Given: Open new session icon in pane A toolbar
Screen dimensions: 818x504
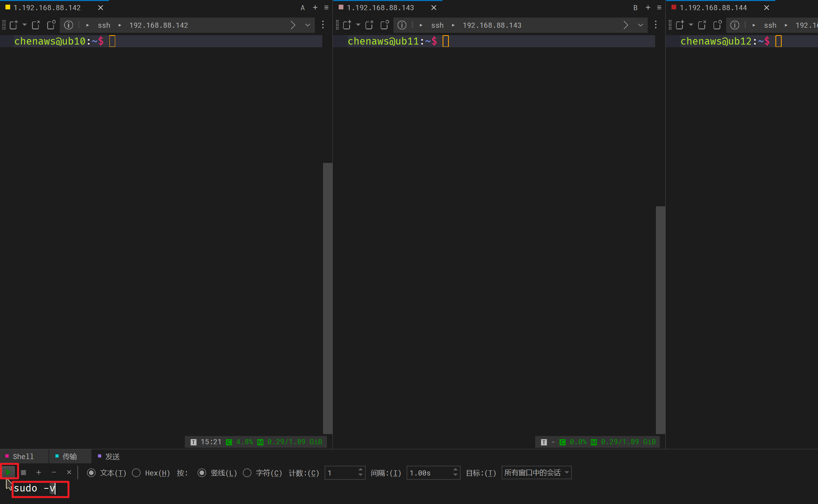Looking at the screenshot, I should [14, 25].
